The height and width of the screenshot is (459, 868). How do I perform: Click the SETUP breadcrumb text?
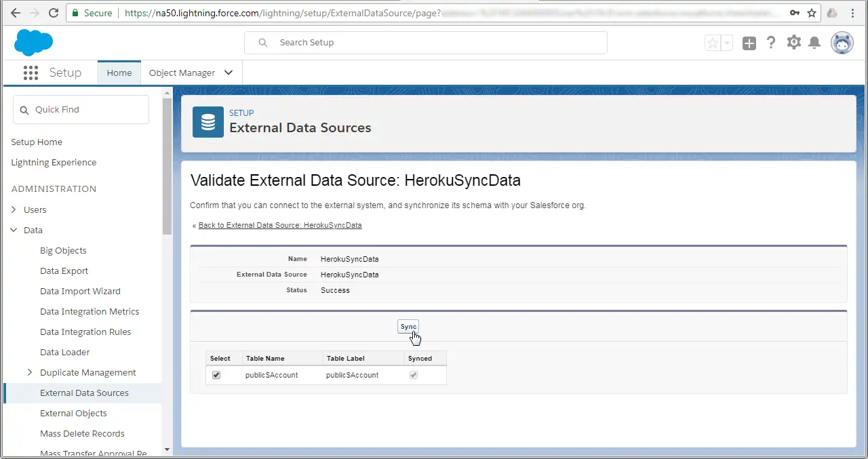click(241, 113)
